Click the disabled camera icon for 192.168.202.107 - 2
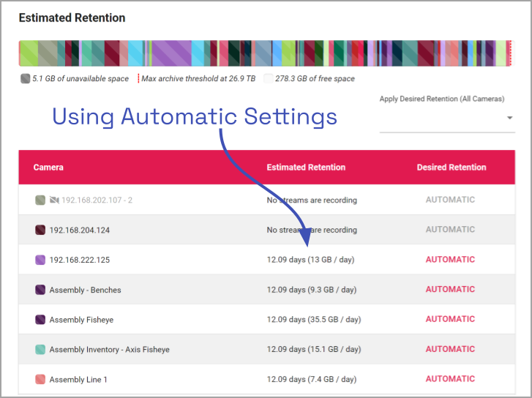 click(x=54, y=200)
